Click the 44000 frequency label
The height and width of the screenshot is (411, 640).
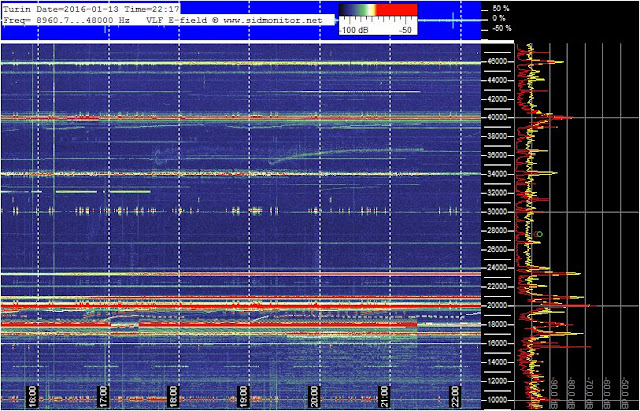point(497,80)
